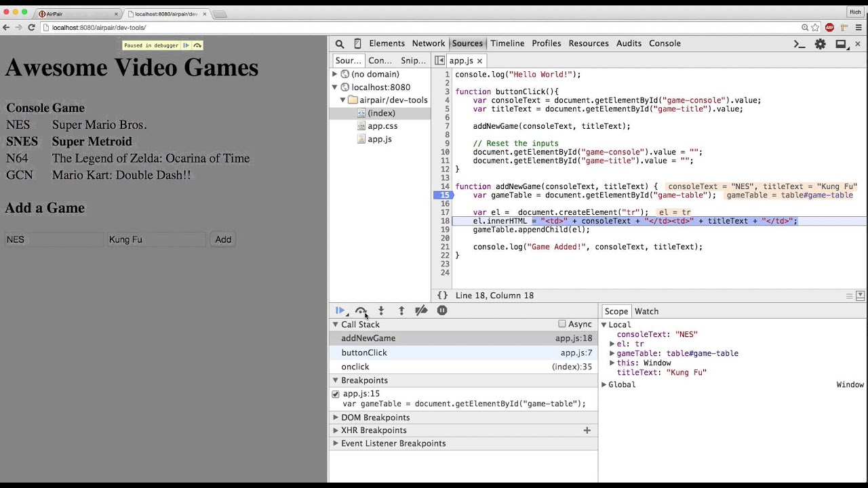Pretty print with the curly braces icon

click(x=442, y=296)
